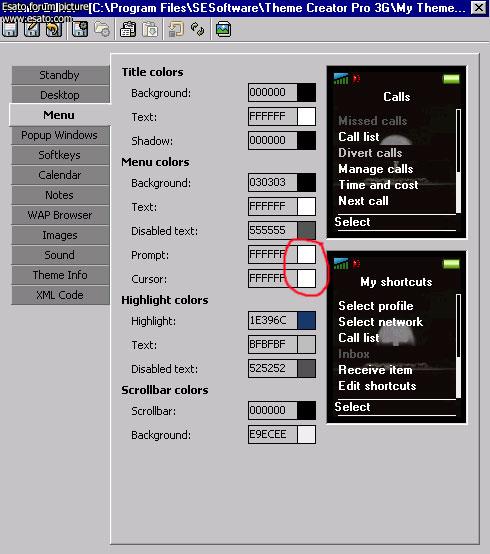This screenshot has height=554, width=490.
Task: Click the image preview toolbar icon
Action: click(224, 29)
